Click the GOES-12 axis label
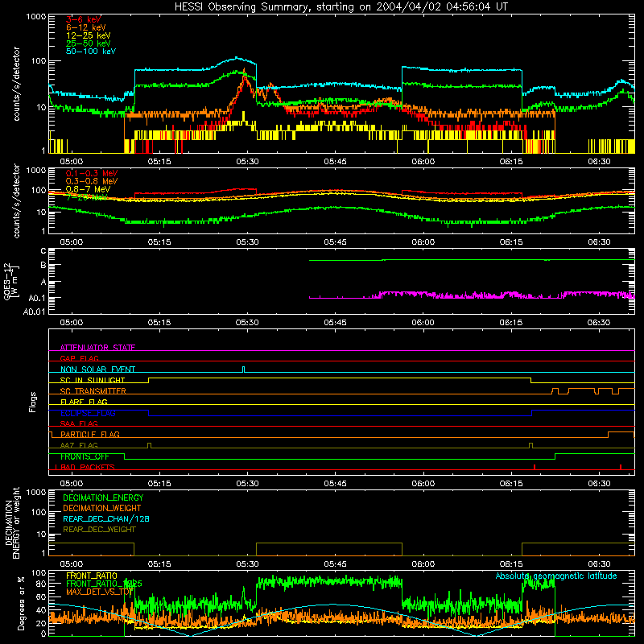 click(x=10, y=281)
